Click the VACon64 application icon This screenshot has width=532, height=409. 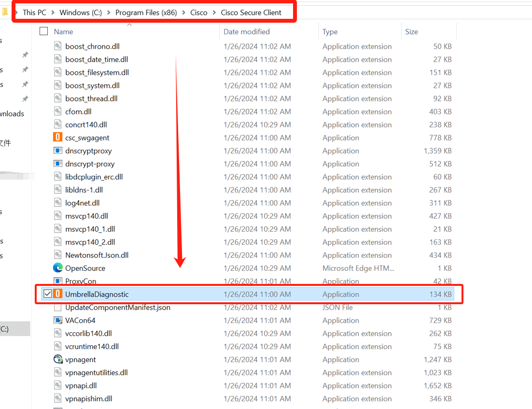pos(57,320)
